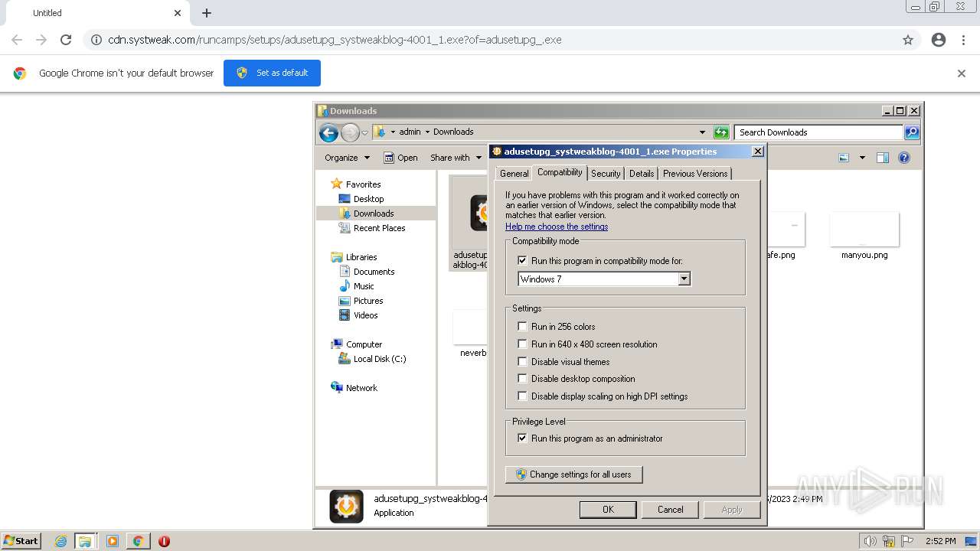This screenshot has width=980, height=551.
Task: Open Windows Start menu
Action: coord(21,541)
